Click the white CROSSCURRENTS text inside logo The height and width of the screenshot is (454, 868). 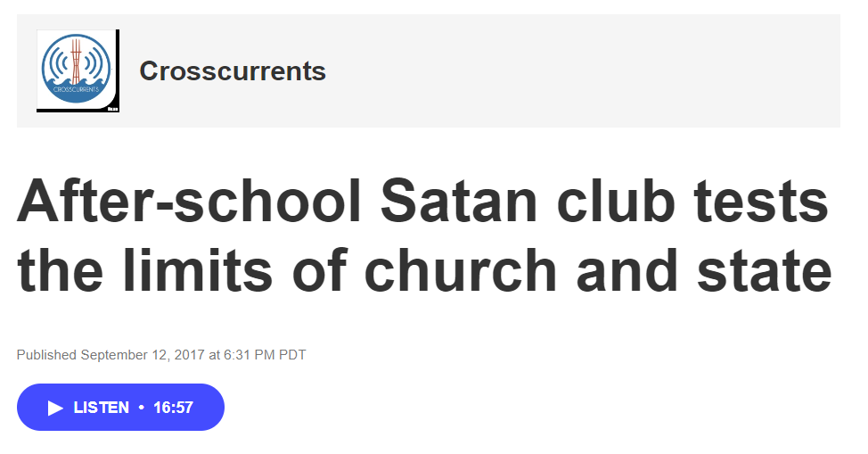pyautogui.click(x=76, y=89)
